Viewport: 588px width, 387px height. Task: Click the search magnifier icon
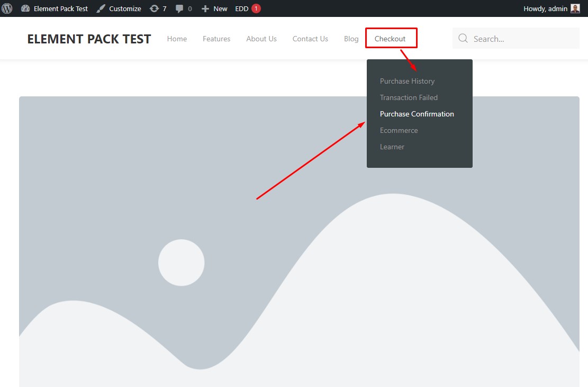(463, 38)
